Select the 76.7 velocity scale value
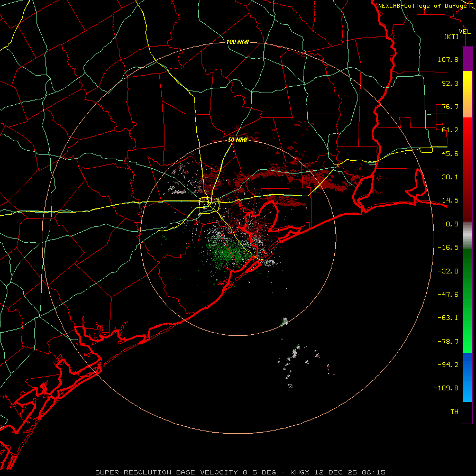The height and width of the screenshot is (476, 476). coord(450,106)
